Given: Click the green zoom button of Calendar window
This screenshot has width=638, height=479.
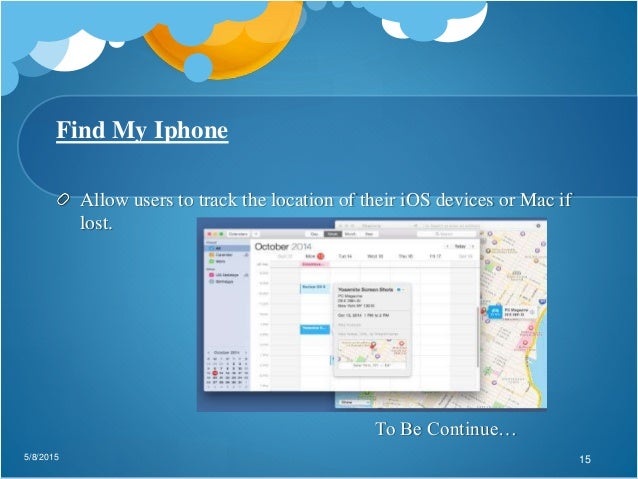Looking at the screenshot, I should (221, 234).
